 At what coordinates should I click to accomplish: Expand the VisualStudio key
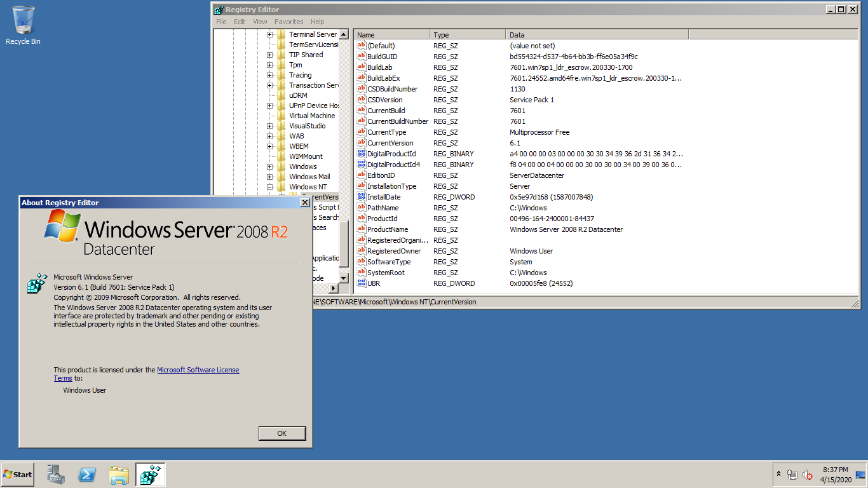270,126
